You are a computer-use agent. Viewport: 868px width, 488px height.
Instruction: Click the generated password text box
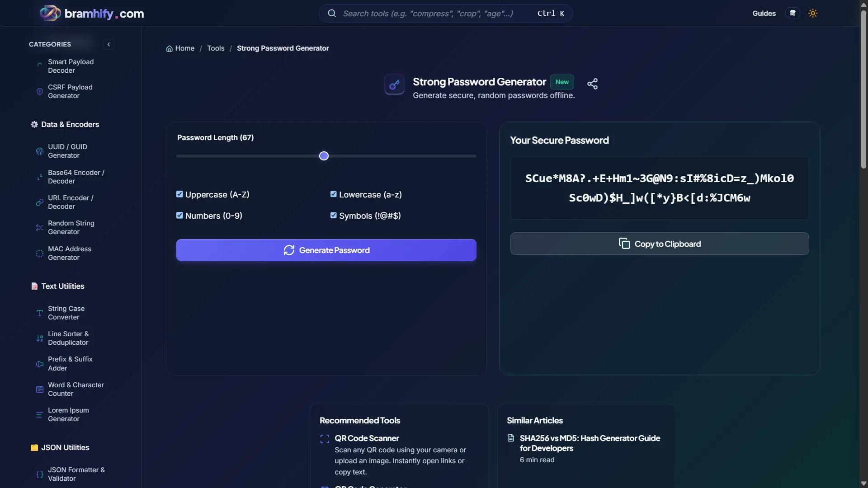click(660, 188)
